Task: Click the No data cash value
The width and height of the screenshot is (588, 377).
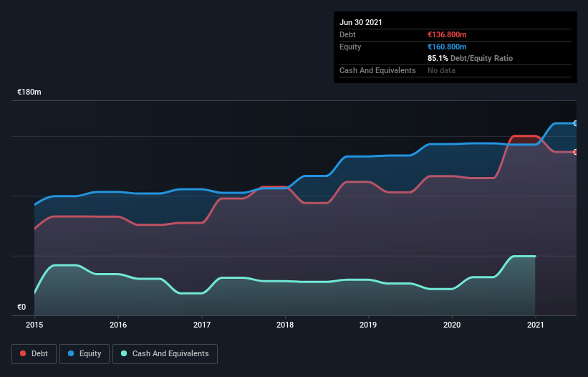Action: (441, 70)
